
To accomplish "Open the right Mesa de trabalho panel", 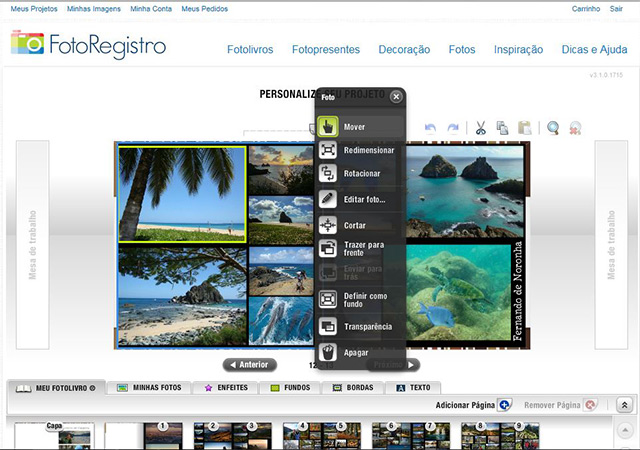I will [x=611, y=245].
